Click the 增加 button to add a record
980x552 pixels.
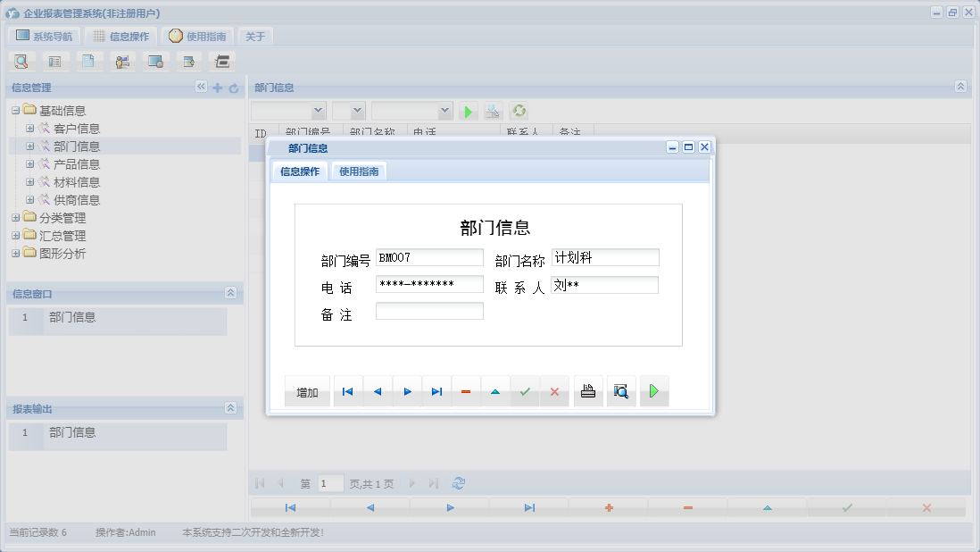tap(307, 390)
